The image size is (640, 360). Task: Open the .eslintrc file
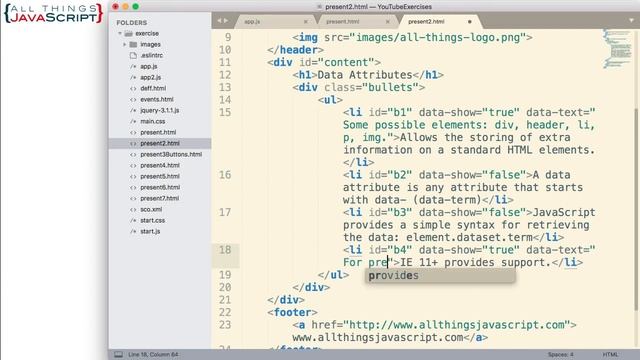(x=151, y=56)
